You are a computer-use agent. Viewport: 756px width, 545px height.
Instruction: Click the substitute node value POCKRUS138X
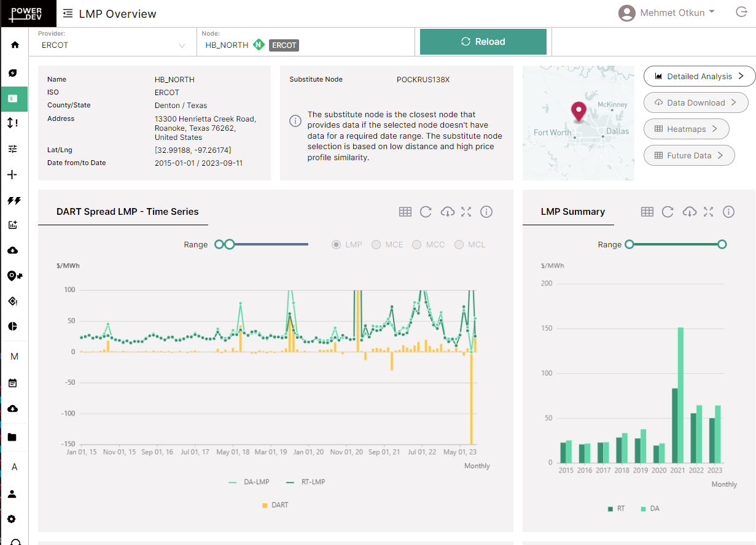pyautogui.click(x=423, y=79)
